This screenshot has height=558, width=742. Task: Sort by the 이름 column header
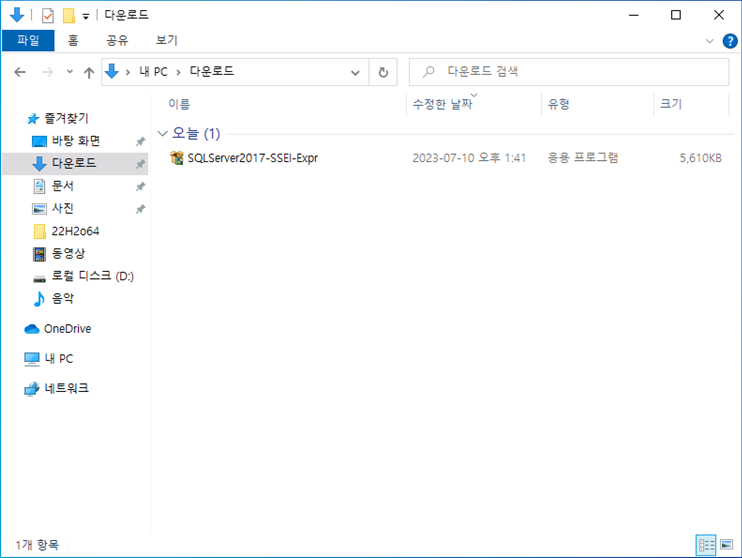(179, 104)
